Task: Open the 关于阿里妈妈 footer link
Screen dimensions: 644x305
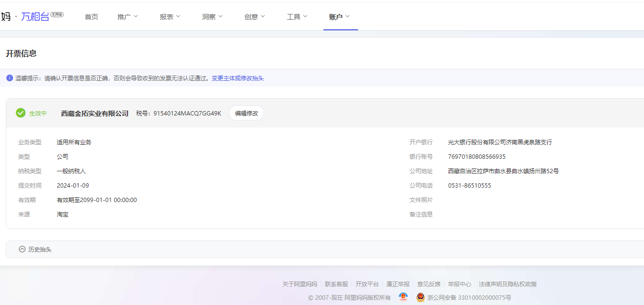Action: pyautogui.click(x=300, y=284)
